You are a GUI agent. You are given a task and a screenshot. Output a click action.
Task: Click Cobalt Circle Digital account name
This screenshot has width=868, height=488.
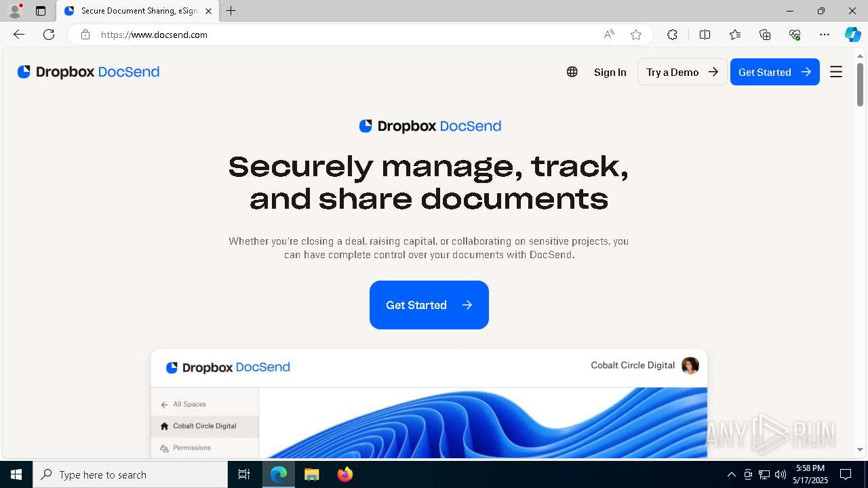coord(633,365)
